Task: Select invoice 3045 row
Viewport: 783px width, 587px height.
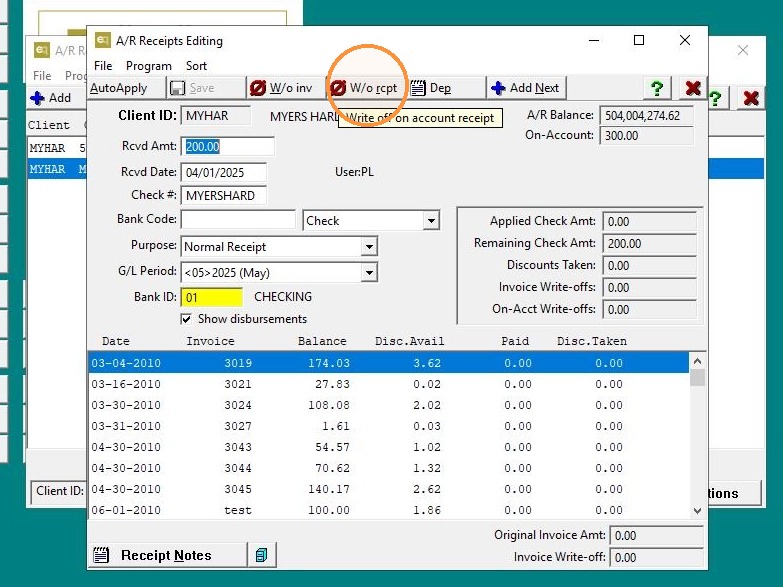Action: (389, 489)
